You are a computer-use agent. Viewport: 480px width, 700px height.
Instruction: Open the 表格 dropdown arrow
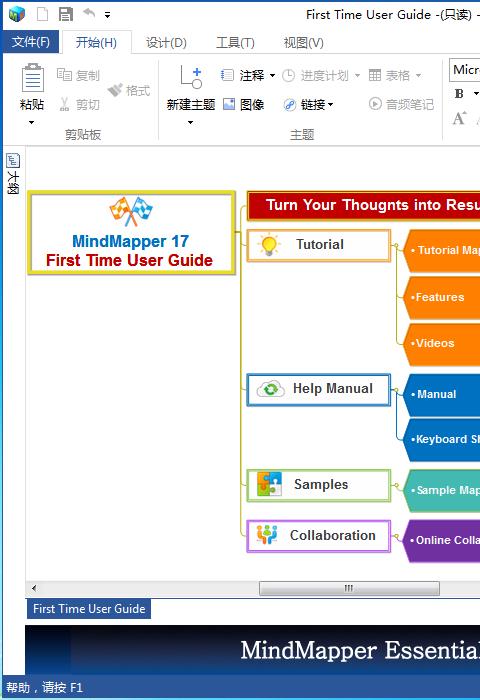[x=418, y=75]
